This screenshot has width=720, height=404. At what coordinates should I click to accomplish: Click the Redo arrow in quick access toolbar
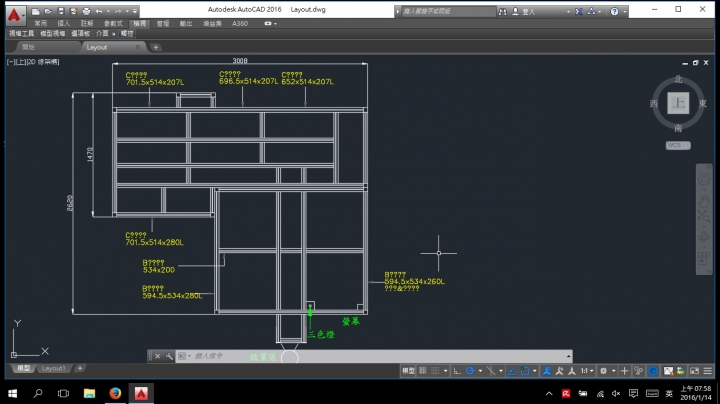[x=118, y=11]
